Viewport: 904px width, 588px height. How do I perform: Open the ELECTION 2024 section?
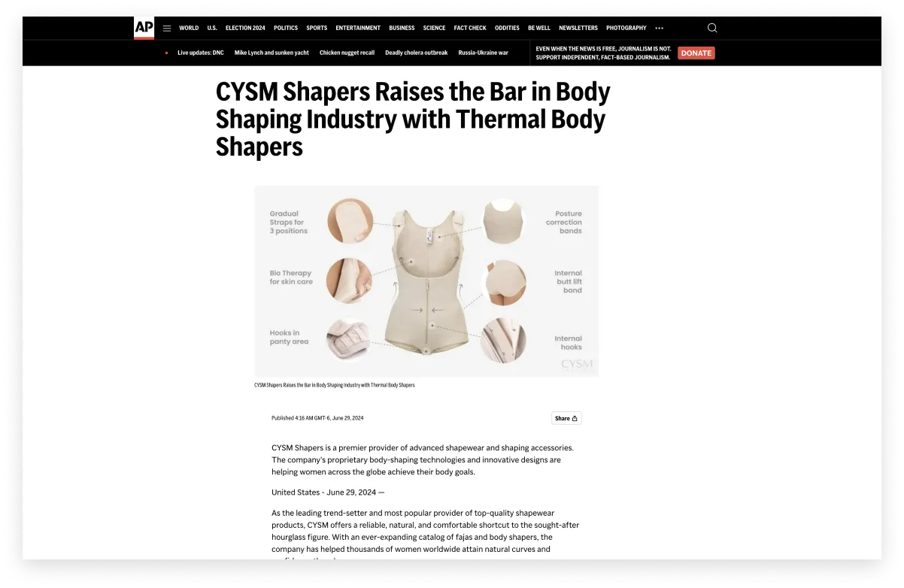[245, 28]
